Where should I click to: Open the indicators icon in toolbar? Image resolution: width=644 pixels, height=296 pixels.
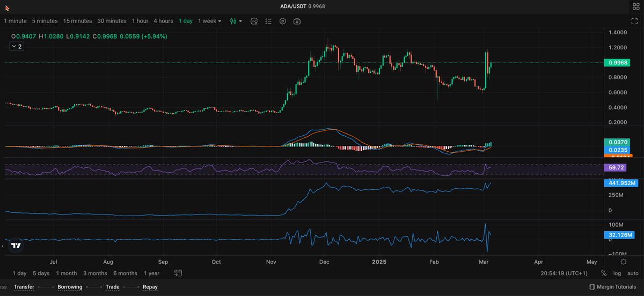click(x=254, y=21)
